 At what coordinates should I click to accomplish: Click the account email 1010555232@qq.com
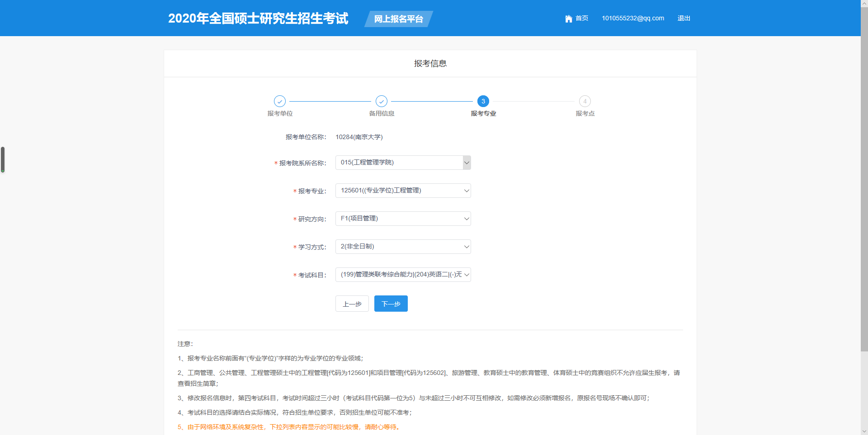[x=632, y=19]
